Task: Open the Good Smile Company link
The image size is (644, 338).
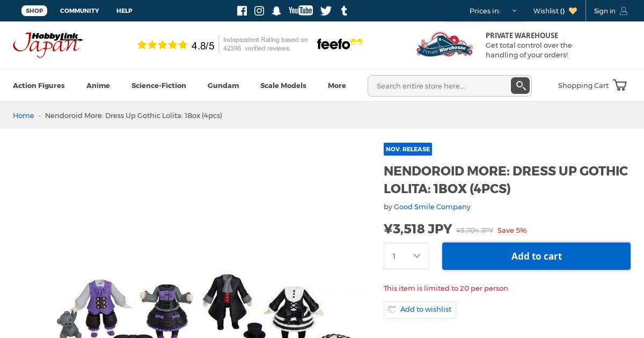Action: pyautogui.click(x=432, y=207)
